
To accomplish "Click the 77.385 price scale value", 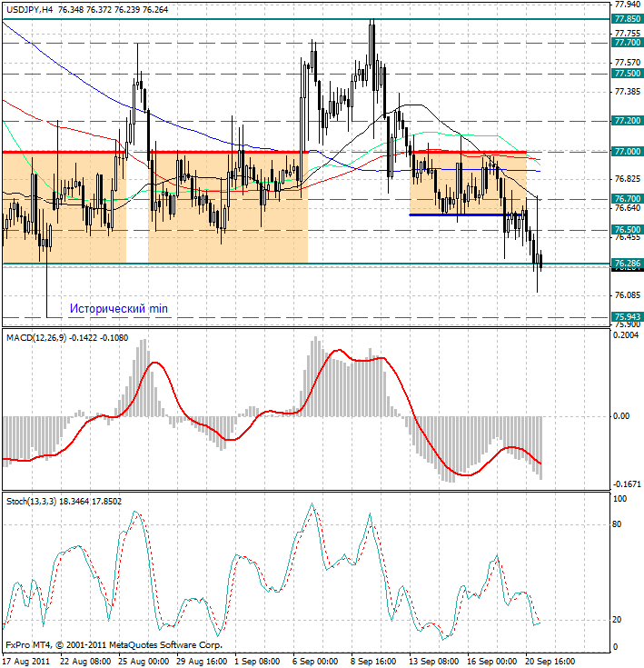I will click(628, 92).
